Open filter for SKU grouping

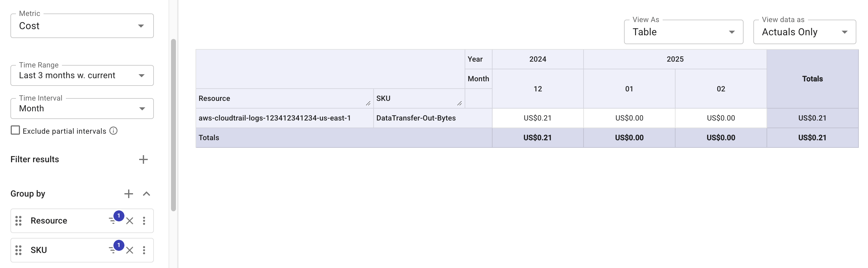112,250
